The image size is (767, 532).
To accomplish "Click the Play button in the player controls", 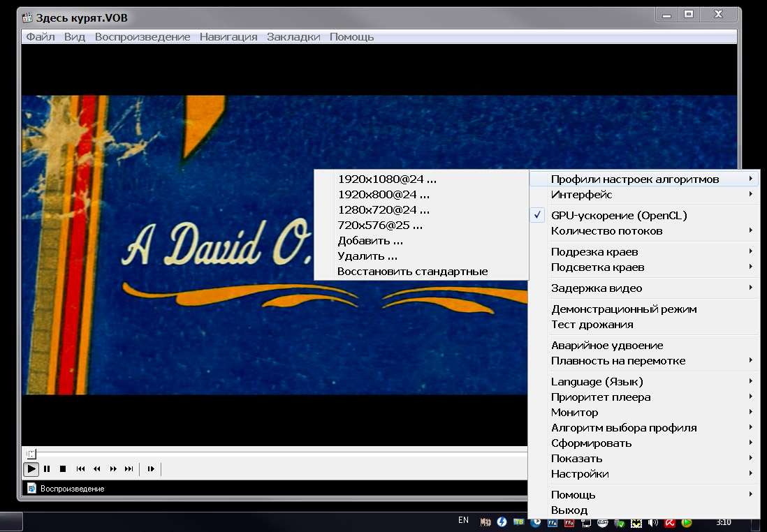I will click(x=31, y=469).
